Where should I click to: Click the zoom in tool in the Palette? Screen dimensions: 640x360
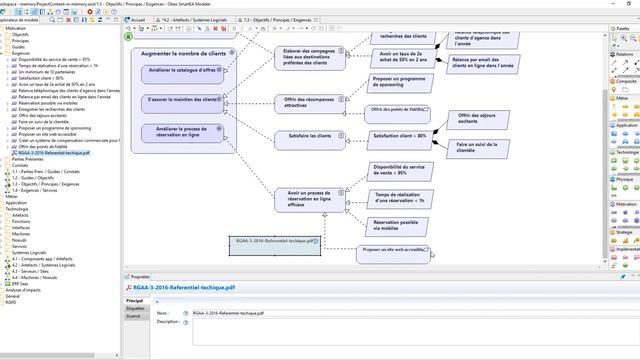[624, 38]
